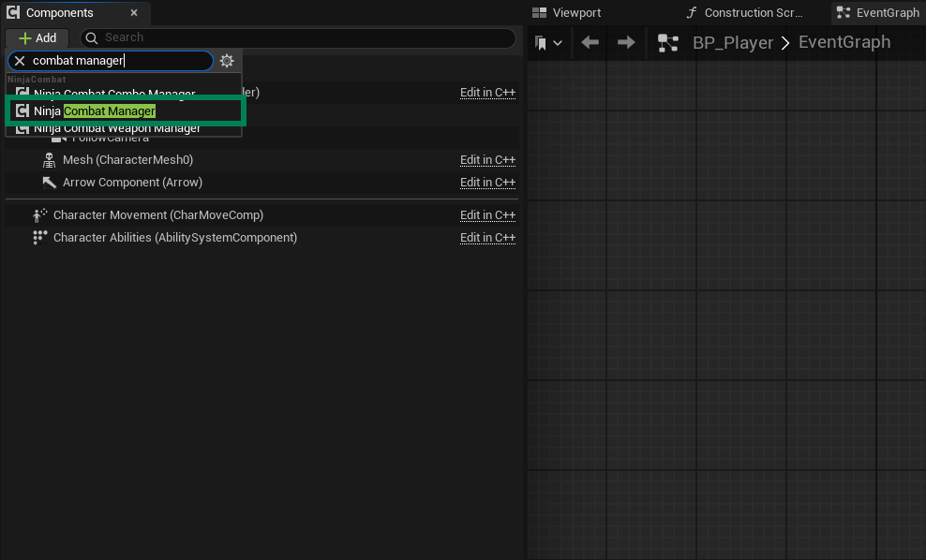
Task: Click the Character Abilities component icon
Action: pos(40,238)
